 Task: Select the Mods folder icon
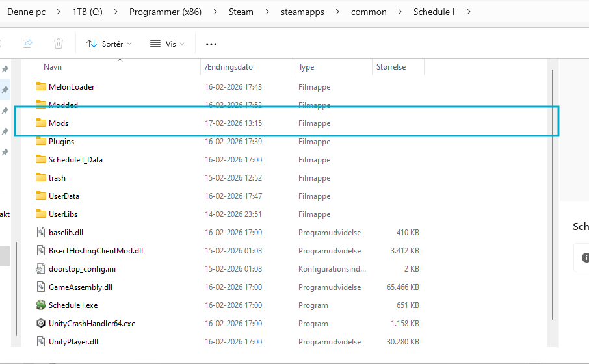coord(41,123)
